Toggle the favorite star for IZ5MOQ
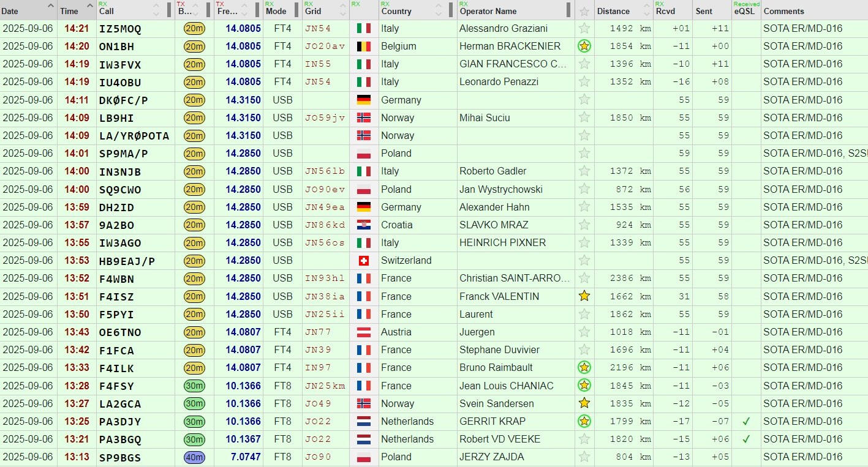Viewport: 868px width, 467px height. click(584, 28)
